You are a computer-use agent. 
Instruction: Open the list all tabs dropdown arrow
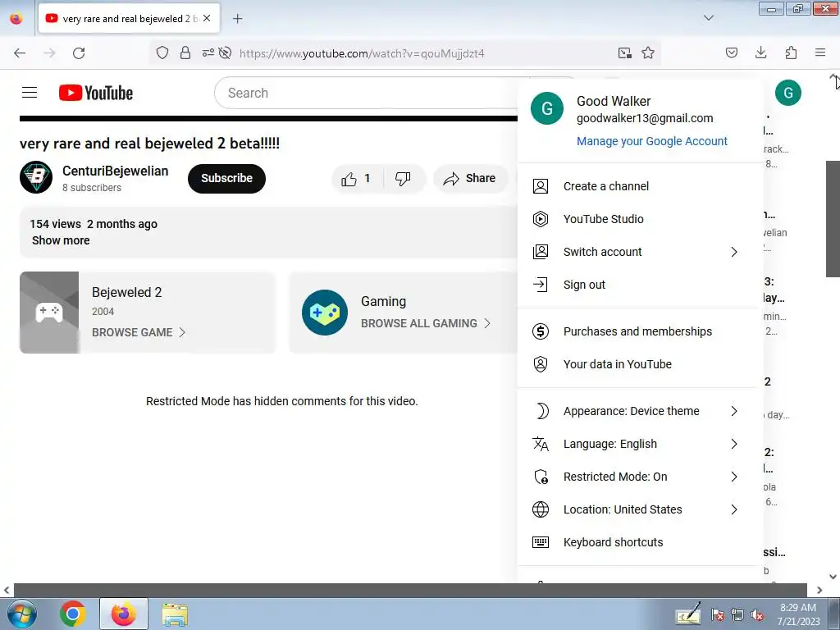[x=708, y=18]
